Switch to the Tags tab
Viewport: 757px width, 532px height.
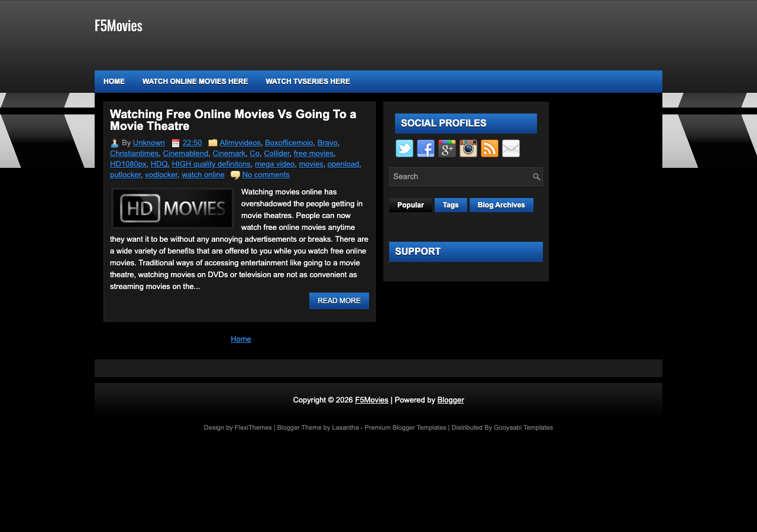tap(450, 205)
